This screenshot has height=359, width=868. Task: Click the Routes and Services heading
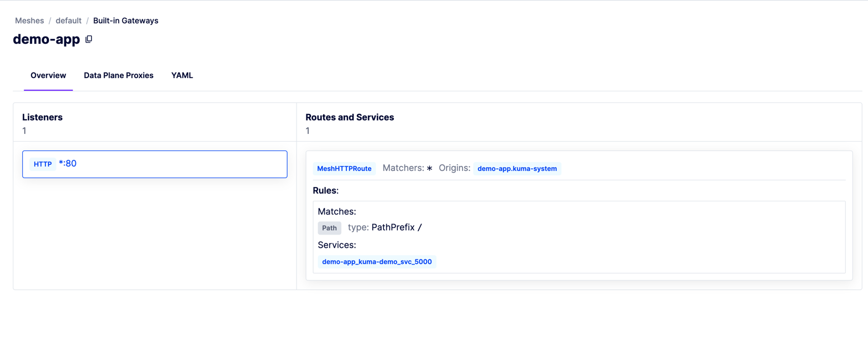point(350,117)
